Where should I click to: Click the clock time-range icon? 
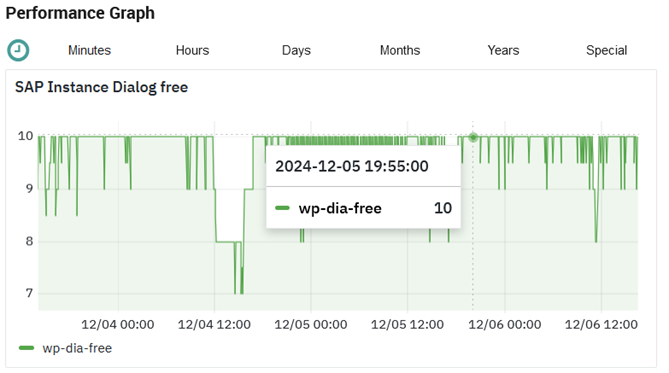click(18, 50)
